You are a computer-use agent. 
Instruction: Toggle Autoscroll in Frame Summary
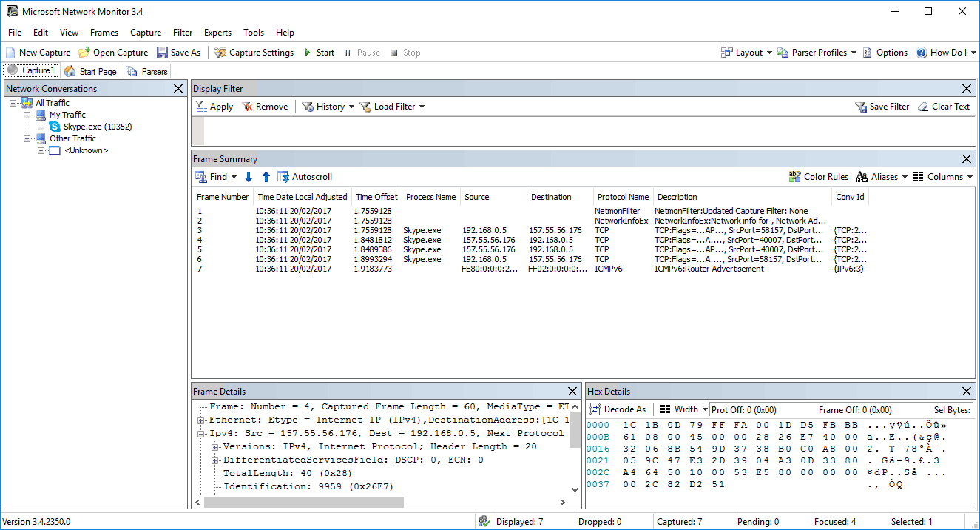[x=305, y=177]
